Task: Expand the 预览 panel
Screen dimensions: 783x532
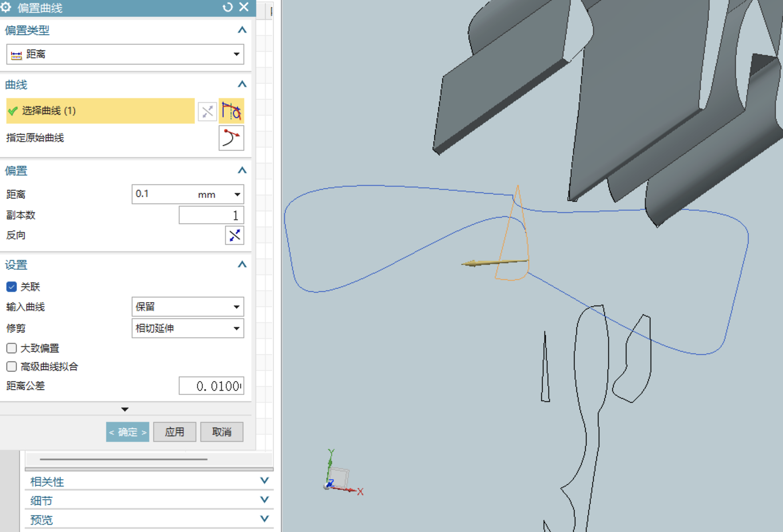Action: pos(264,519)
